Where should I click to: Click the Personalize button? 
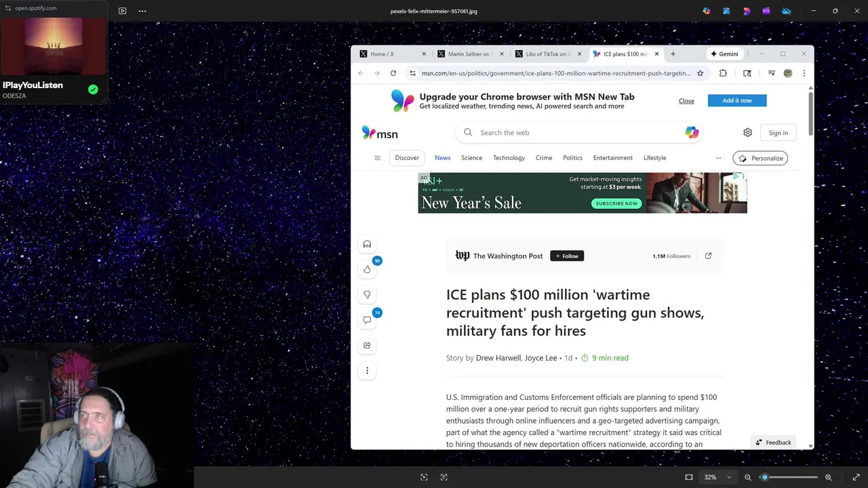point(760,158)
